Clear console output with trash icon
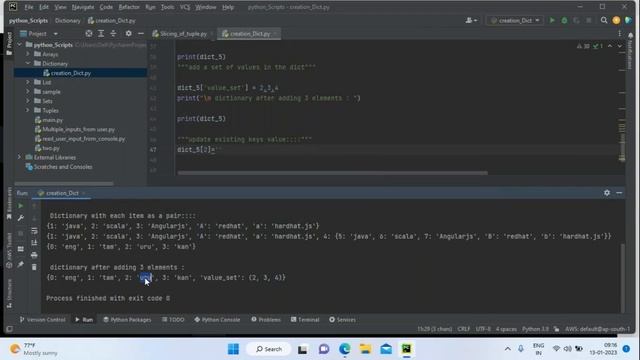The height and width of the screenshot is (360, 640). (34, 267)
